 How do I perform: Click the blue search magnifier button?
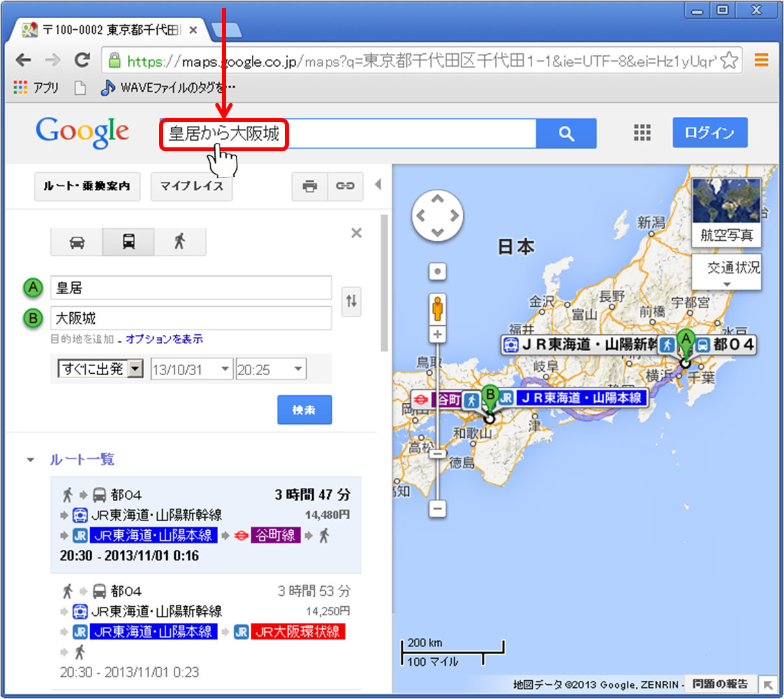pos(566,134)
